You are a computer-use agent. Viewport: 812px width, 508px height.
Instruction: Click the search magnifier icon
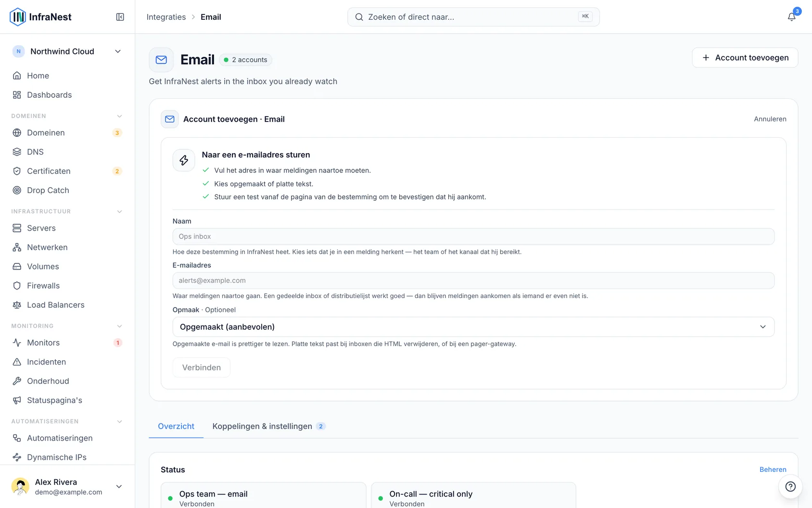pyautogui.click(x=359, y=17)
